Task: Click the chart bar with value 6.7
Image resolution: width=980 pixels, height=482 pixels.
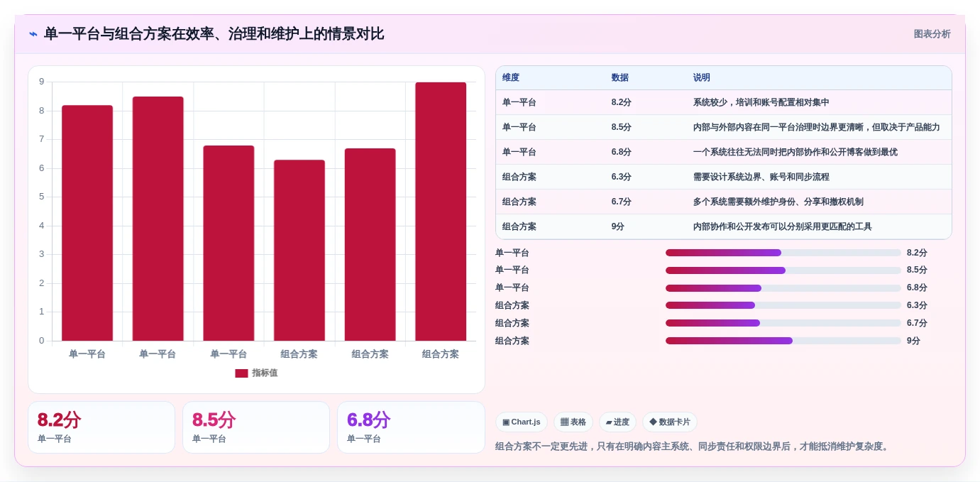Action: [370, 245]
